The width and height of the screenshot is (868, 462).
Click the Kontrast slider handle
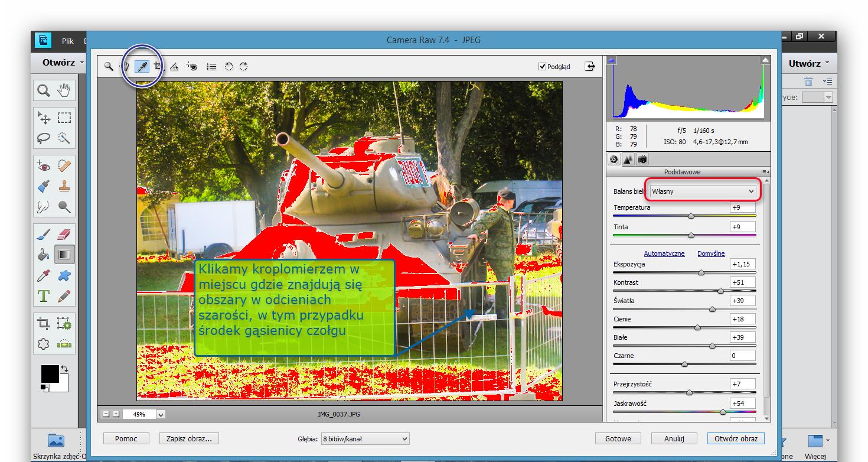720,291
